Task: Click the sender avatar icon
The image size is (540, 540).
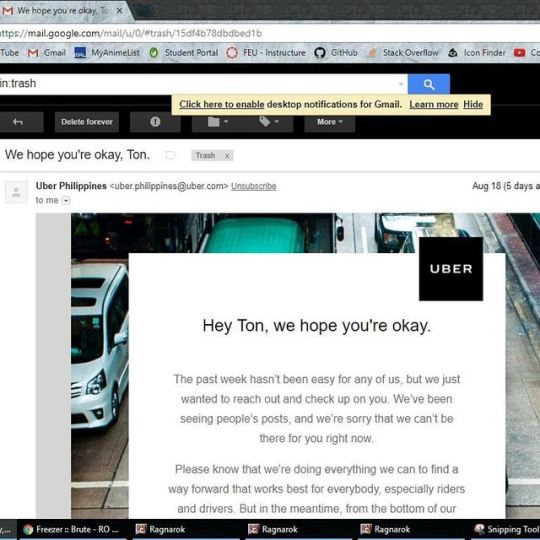Action: point(16,192)
